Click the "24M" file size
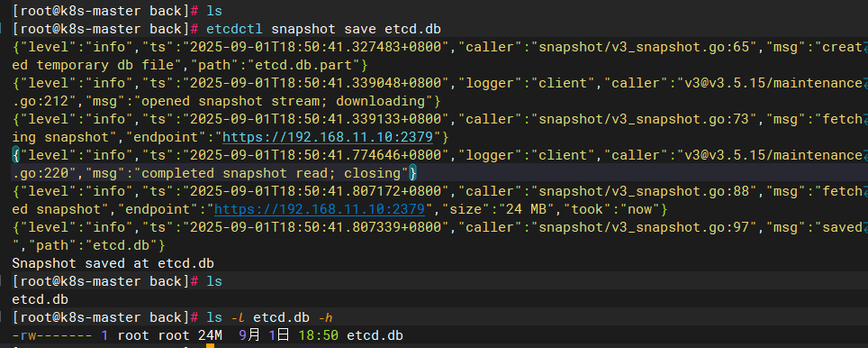The width and height of the screenshot is (868, 348). (211, 335)
